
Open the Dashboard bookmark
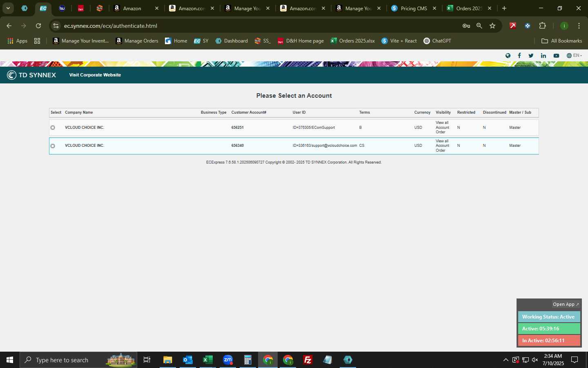232,41
